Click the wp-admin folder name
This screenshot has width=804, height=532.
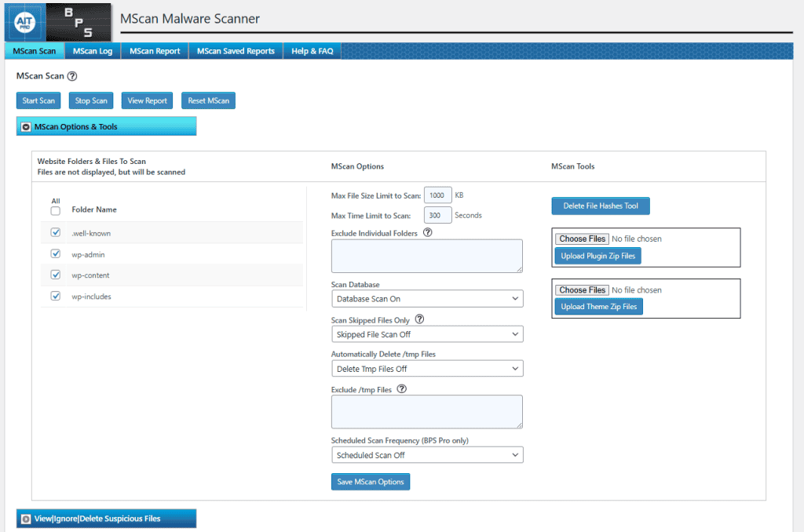coord(88,254)
